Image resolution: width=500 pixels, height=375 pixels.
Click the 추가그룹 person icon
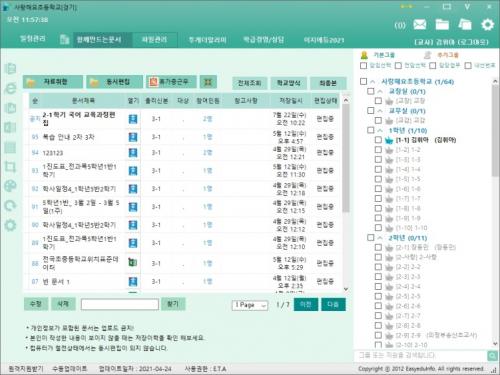(427, 55)
